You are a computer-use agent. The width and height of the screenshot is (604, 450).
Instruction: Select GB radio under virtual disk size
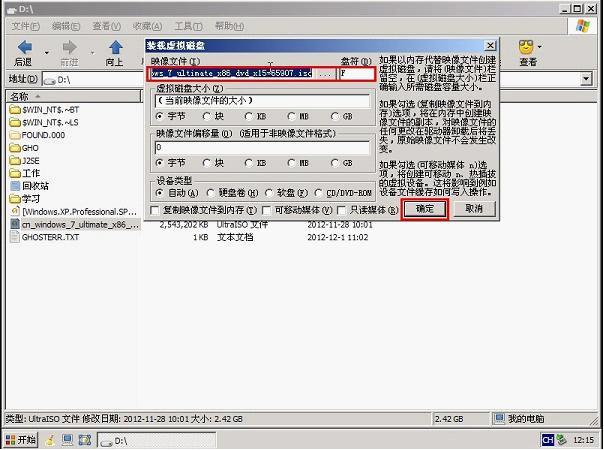point(335,116)
